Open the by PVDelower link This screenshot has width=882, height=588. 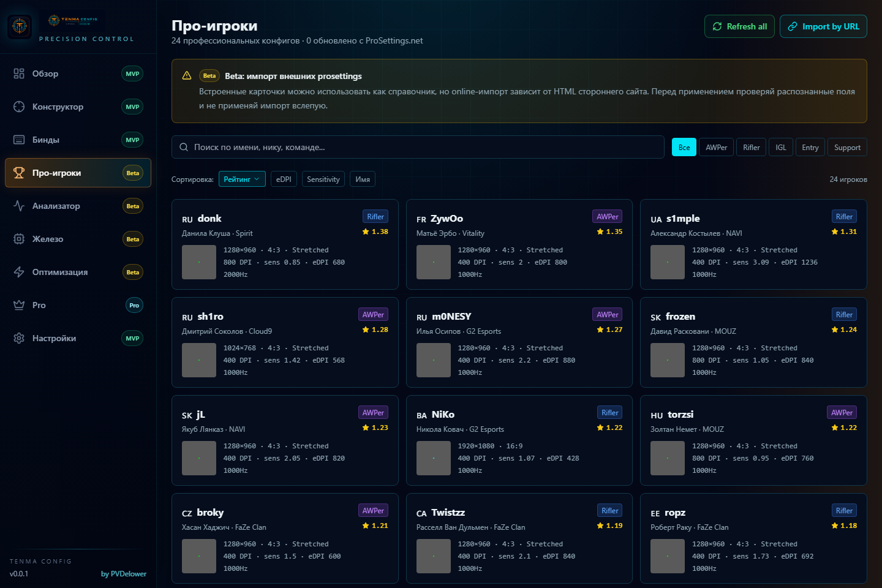124,574
